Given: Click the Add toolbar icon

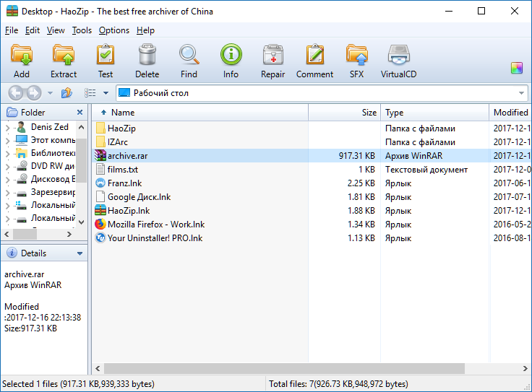Looking at the screenshot, I should (x=22, y=55).
